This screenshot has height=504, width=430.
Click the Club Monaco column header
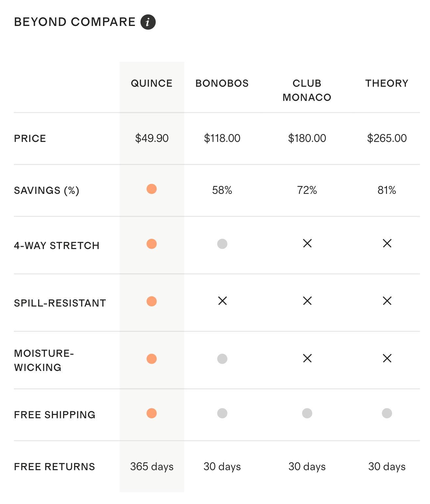coord(307,90)
